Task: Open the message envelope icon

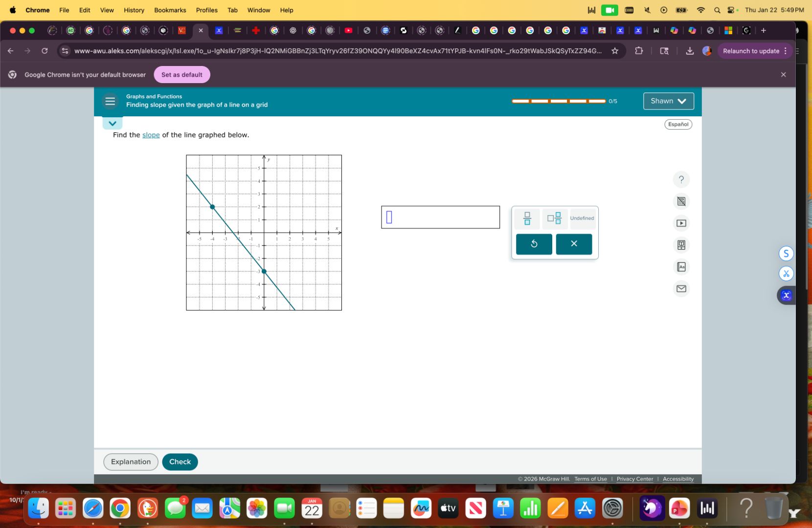Action: (681, 288)
